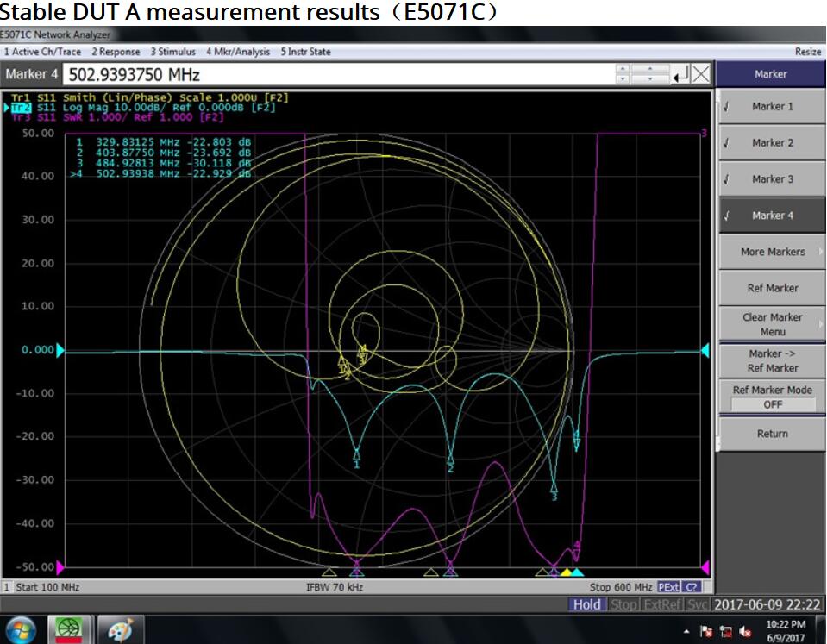The height and width of the screenshot is (644, 827).
Task: Click the Start 100 MHz readout
Action: [47, 587]
